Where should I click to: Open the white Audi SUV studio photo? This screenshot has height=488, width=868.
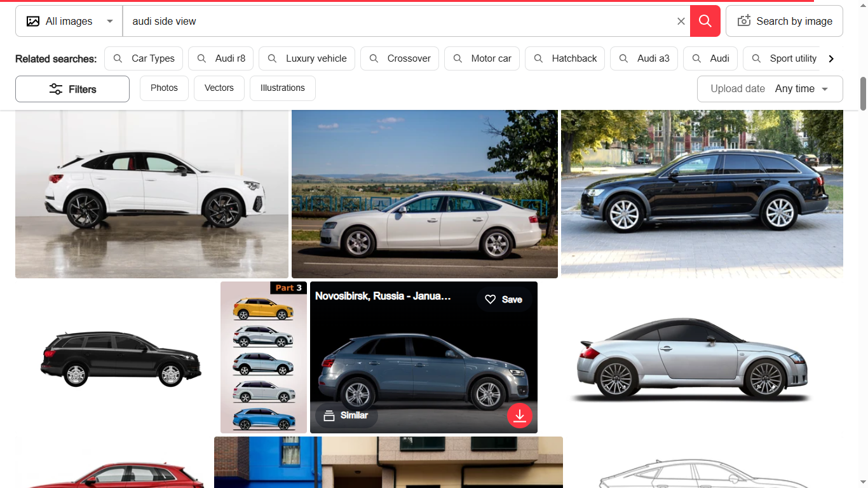point(151,194)
